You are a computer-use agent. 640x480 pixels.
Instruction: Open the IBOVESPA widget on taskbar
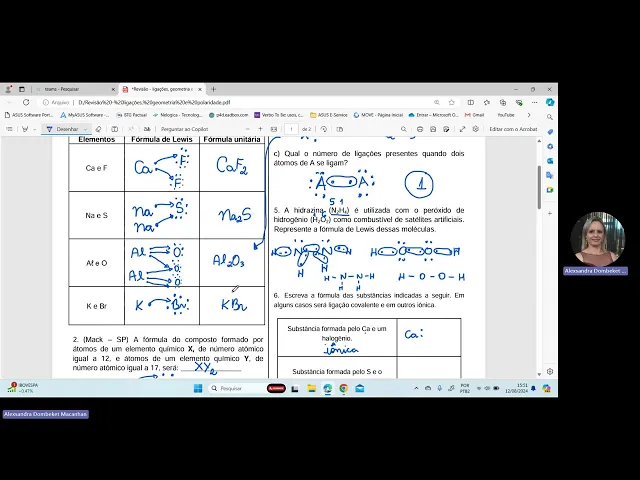23,388
